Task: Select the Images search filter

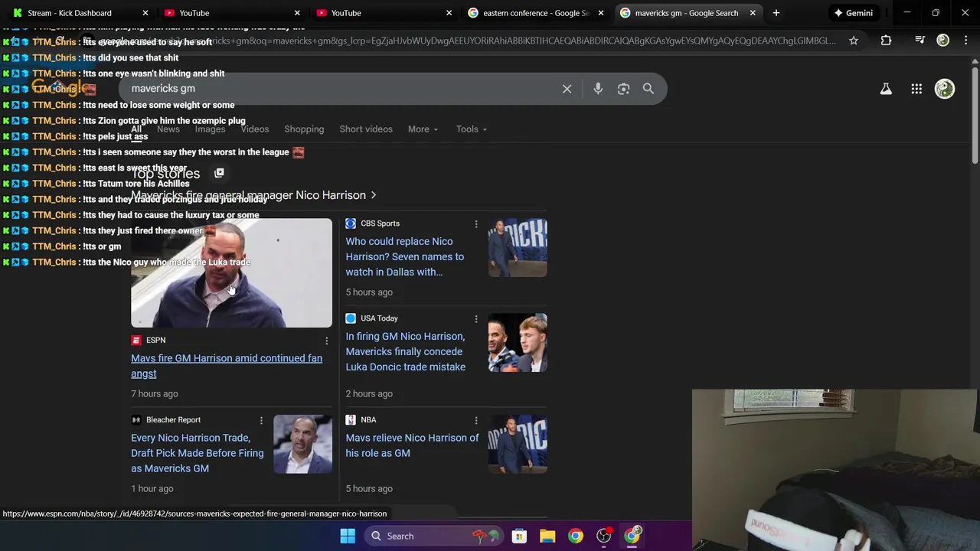Action: click(x=210, y=129)
